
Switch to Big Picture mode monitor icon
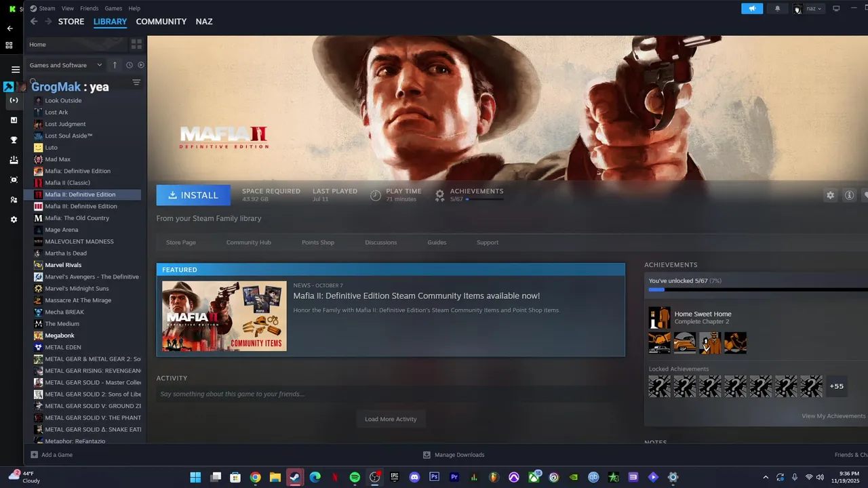pyautogui.click(x=836, y=9)
